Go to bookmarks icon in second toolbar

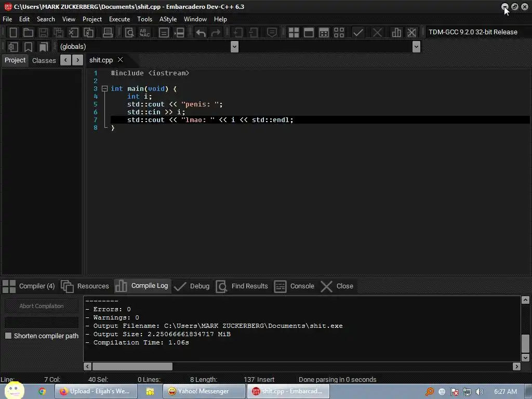coord(44,47)
